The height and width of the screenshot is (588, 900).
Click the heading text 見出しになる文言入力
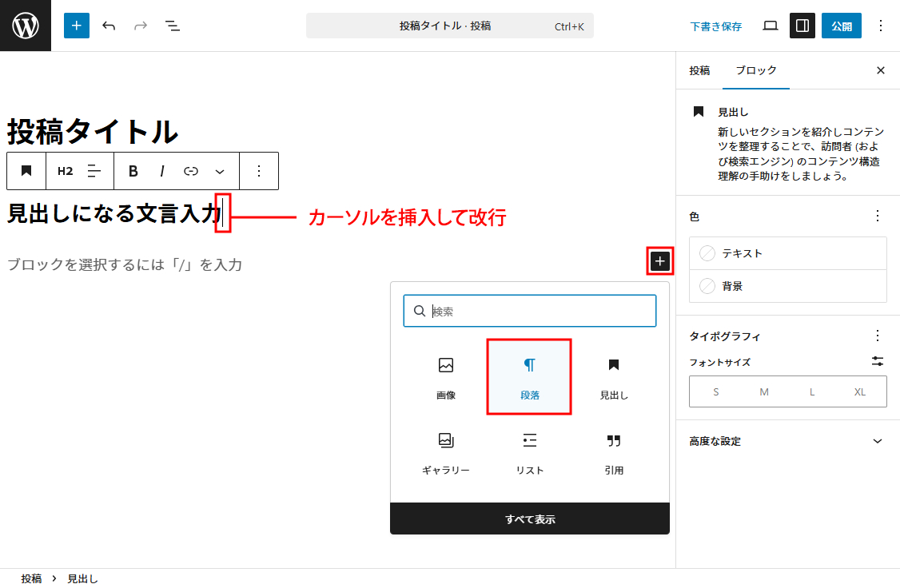point(113,213)
